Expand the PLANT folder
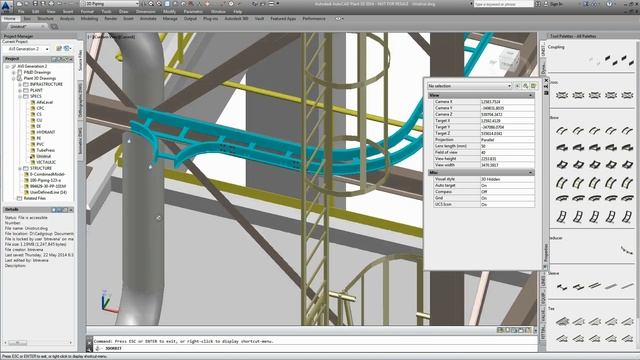 pyautogui.click(x=20, y=90)
